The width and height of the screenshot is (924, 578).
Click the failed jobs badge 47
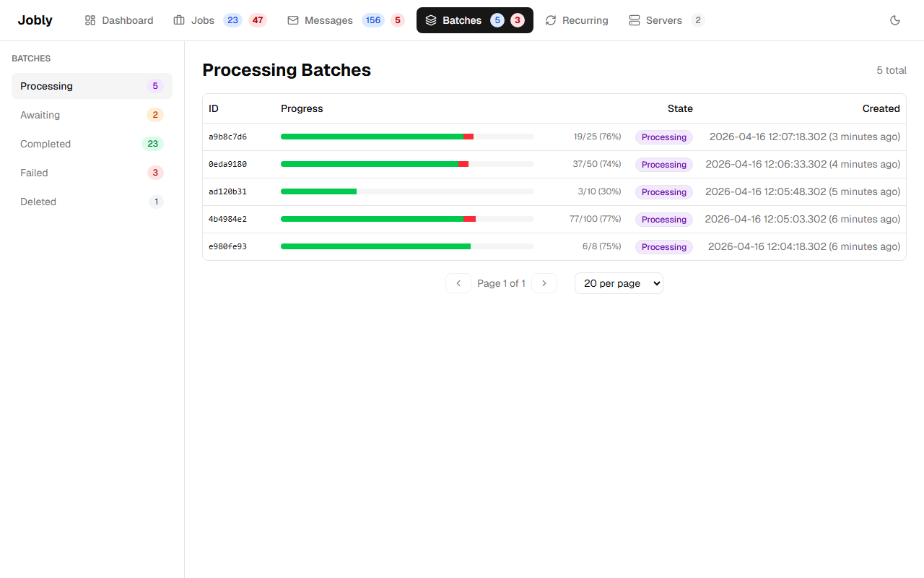[x=258, y=20]
